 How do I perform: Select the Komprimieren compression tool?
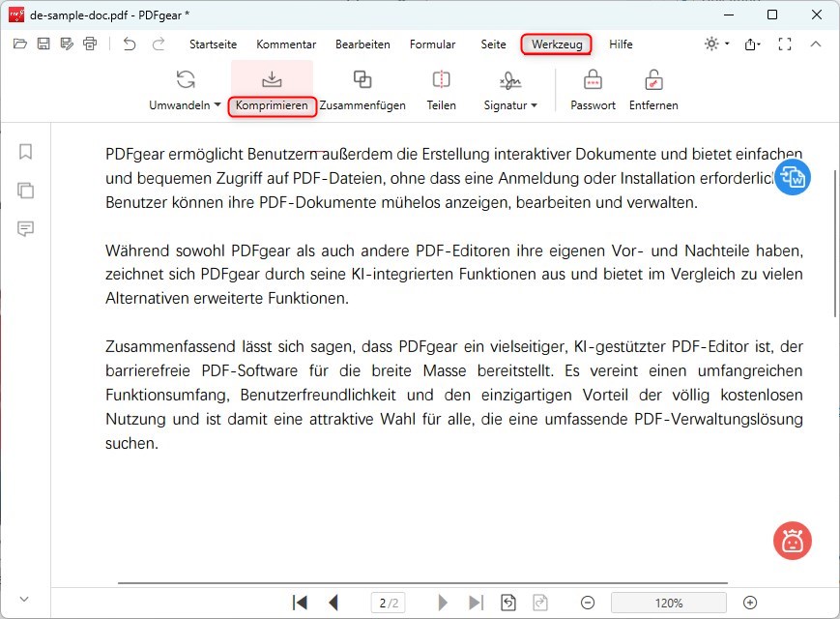click(x=272, y=90)
